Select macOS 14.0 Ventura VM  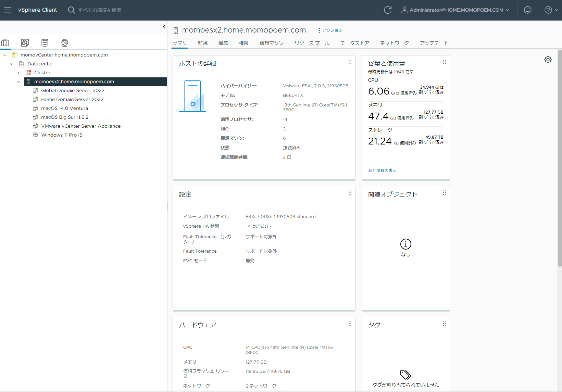point(64,108)
